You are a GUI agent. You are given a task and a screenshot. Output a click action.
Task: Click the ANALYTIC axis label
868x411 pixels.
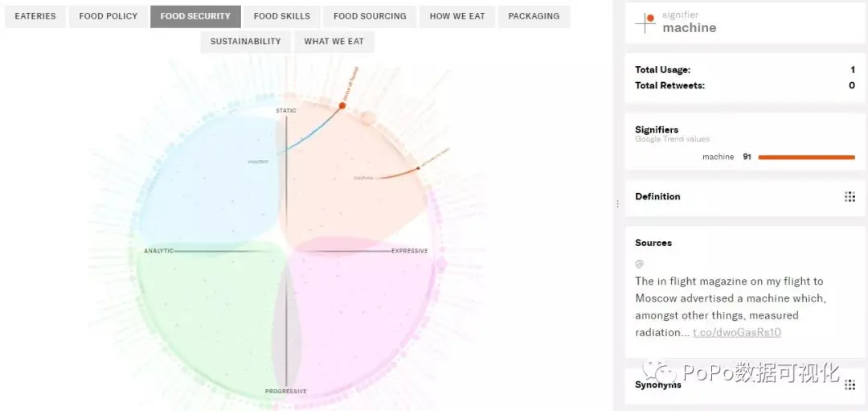tap(158, 251)
